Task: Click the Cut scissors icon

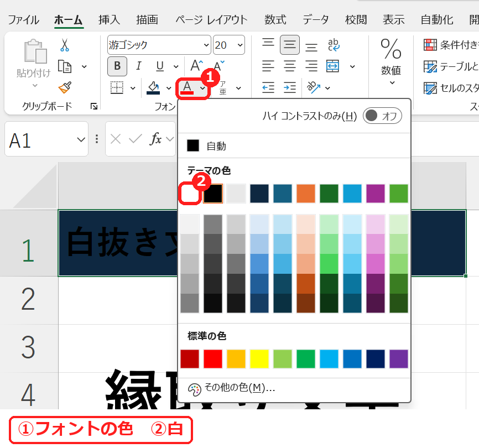Action: pos(65,45)
